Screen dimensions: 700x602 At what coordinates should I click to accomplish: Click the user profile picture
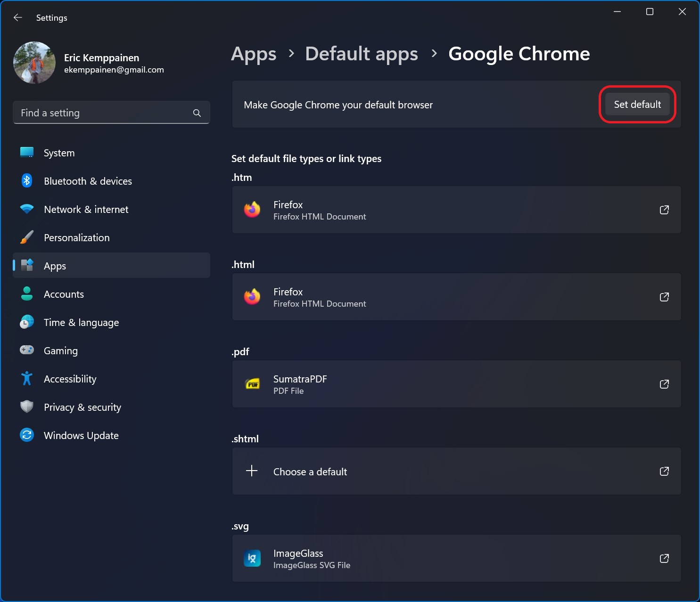coord(34,63)
